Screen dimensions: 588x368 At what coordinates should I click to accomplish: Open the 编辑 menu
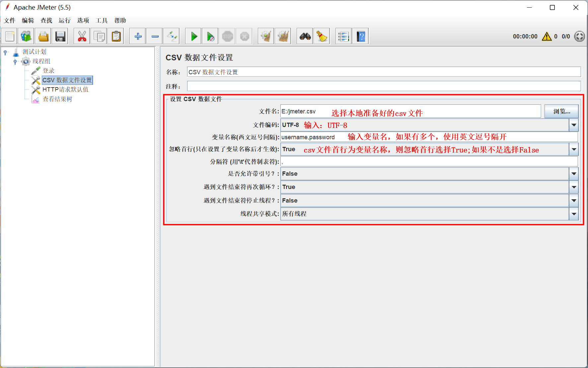pyautogui.click(x=28, y=21)
